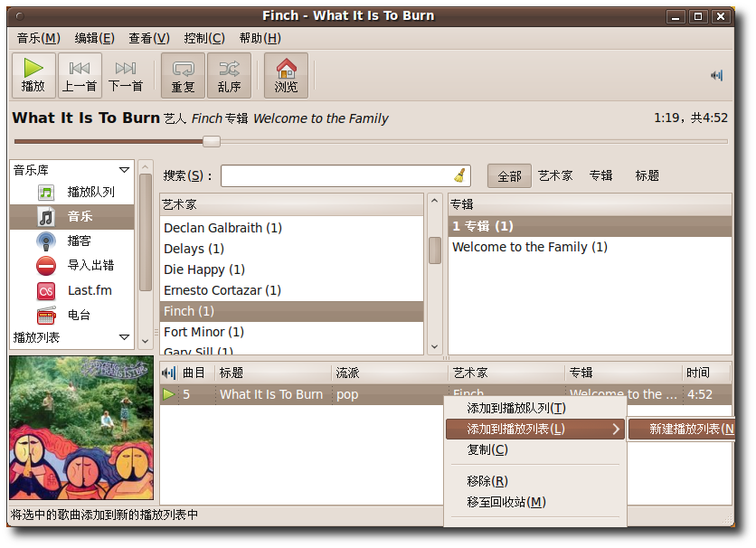Screen dimensions: 756x548
Task: Click the green Play button
Action: coord(33,76)
